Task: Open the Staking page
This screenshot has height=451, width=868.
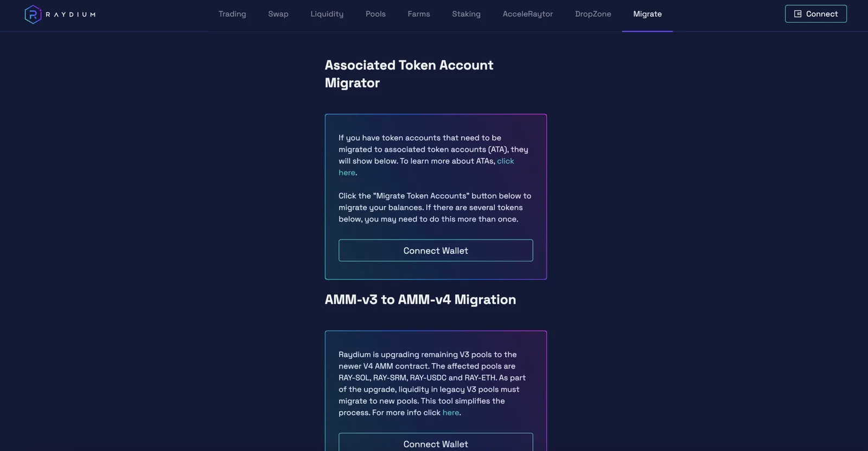Action: click(x=467, y=14)
